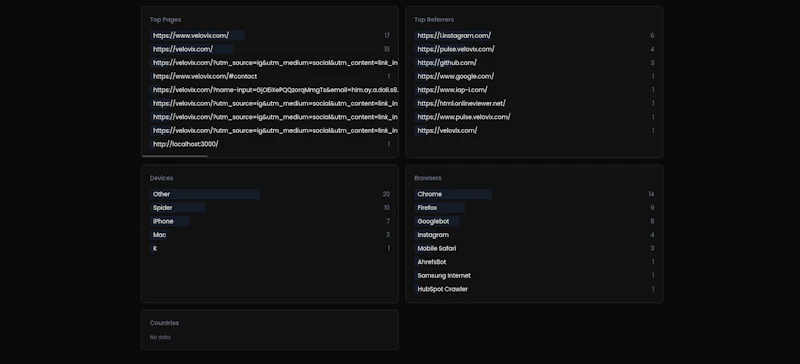Screen dimensions: 800x364
Task: Select the K device row
Action: click(x=270, y=249)
